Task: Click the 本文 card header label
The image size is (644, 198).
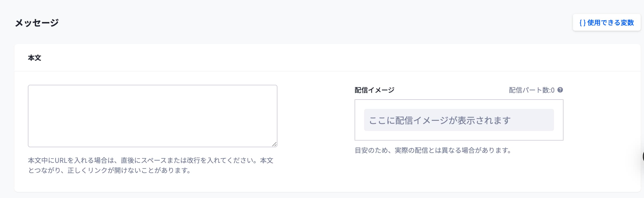Action: click(x=35, y=58)
